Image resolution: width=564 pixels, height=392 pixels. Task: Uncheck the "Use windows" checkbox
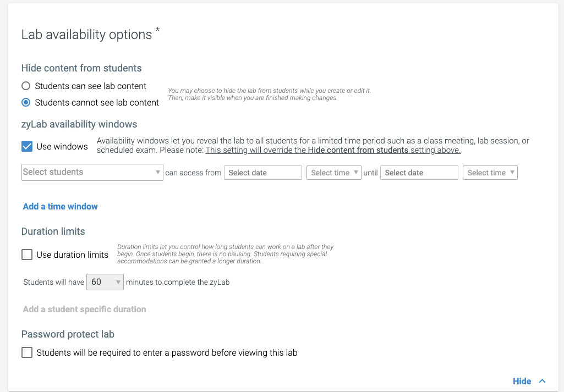27,146
